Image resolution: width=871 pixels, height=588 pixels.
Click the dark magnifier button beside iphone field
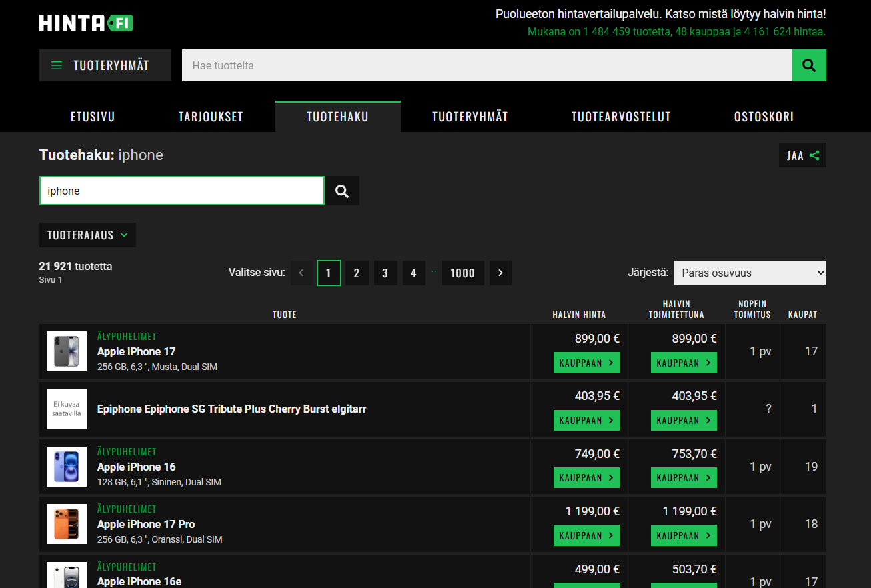(x=342, y=191)
